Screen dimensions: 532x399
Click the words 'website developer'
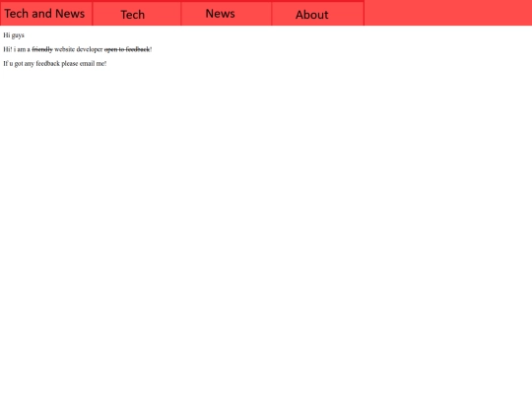pyautogui.click(x=79, y=49)
